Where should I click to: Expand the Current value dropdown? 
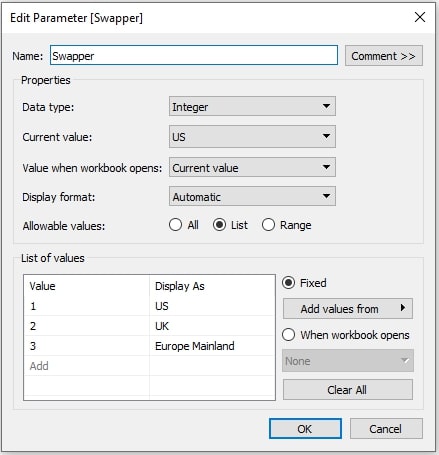pos(252,136)
